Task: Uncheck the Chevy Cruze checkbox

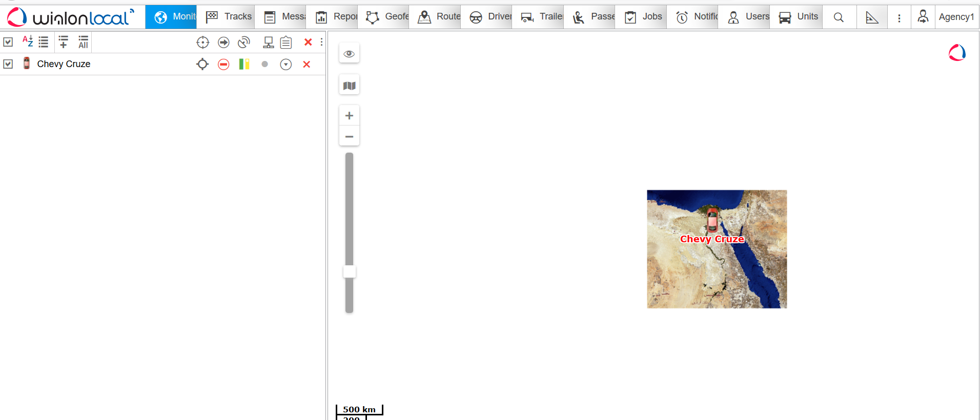Action: (x=8, y=64)
